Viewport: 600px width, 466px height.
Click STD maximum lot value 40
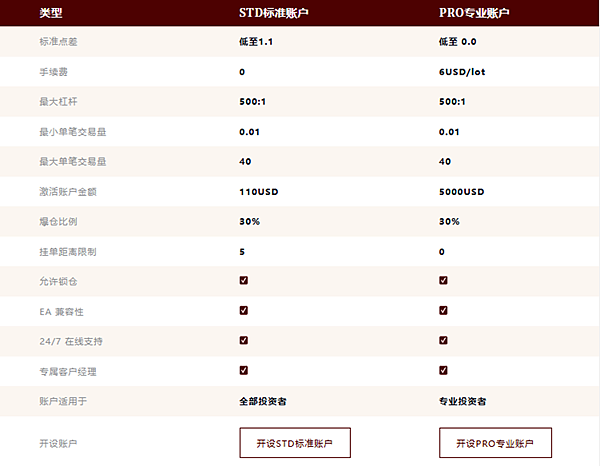[245, 162]
